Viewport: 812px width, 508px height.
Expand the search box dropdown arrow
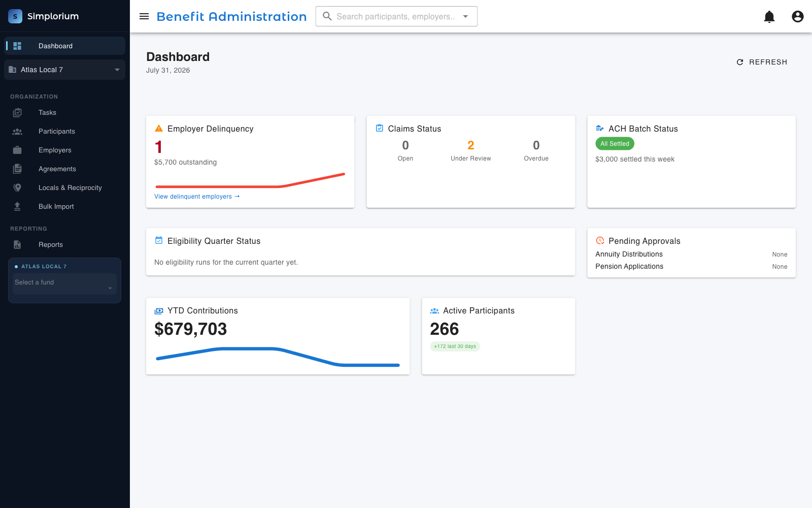tap(465, 16)
